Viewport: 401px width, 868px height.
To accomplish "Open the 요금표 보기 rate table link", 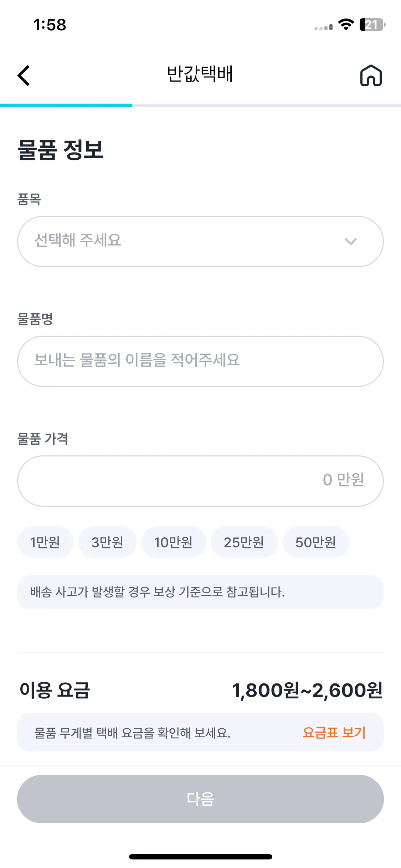I will click(334, 733).
